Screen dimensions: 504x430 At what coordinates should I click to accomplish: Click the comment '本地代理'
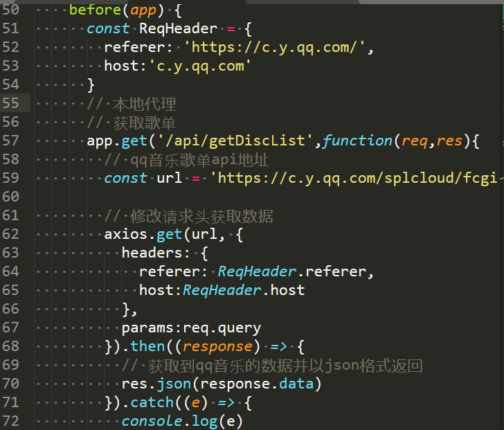[145, 104]
